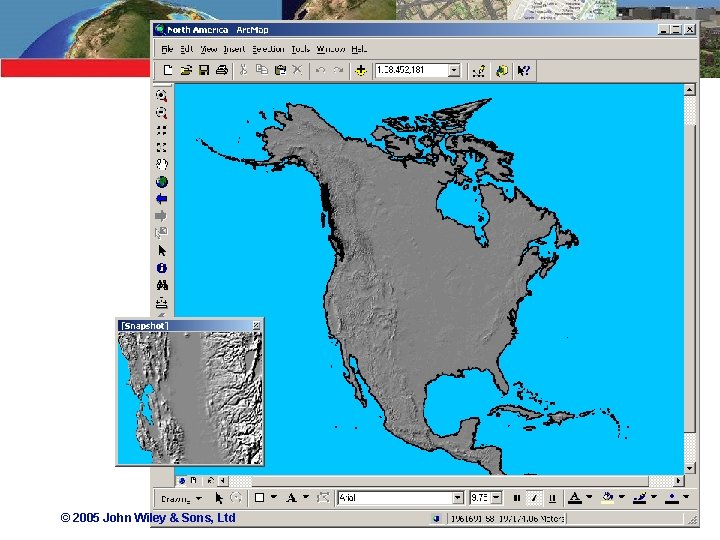Delete the selected element
The image size is (720, 540).
[298, 70]
